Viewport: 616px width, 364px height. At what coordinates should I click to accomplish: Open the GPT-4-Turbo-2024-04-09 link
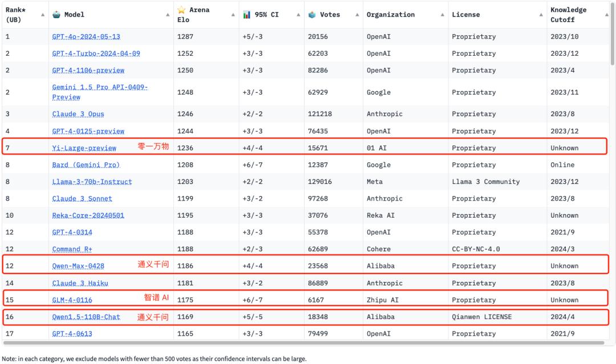(96, 54)
